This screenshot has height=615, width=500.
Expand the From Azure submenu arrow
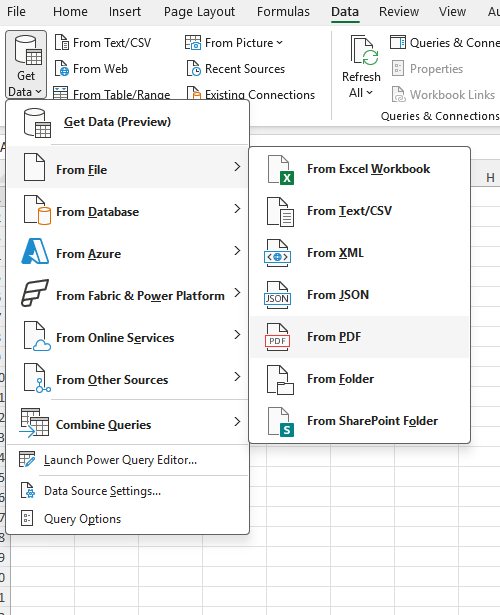(x=237, y=251)
